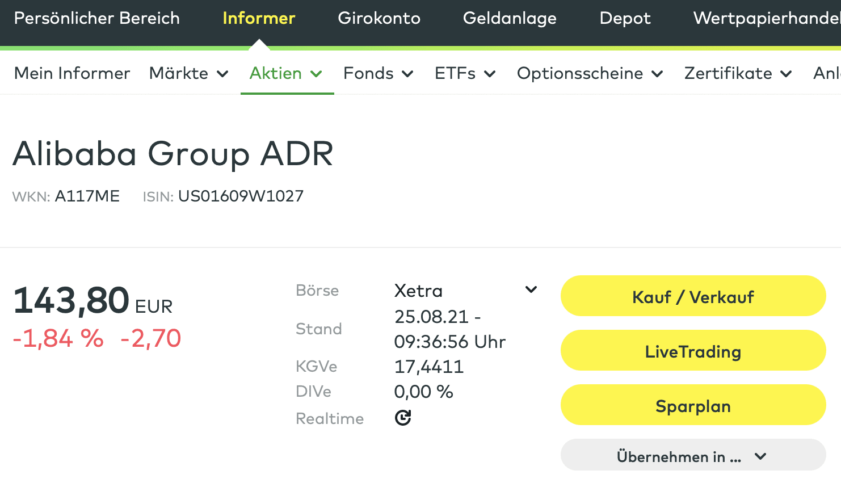Image resolution: width=841 pixels, height=504 pixels.
Task: Expand the Übernehmen in dropdown
Action: [693, 455]
